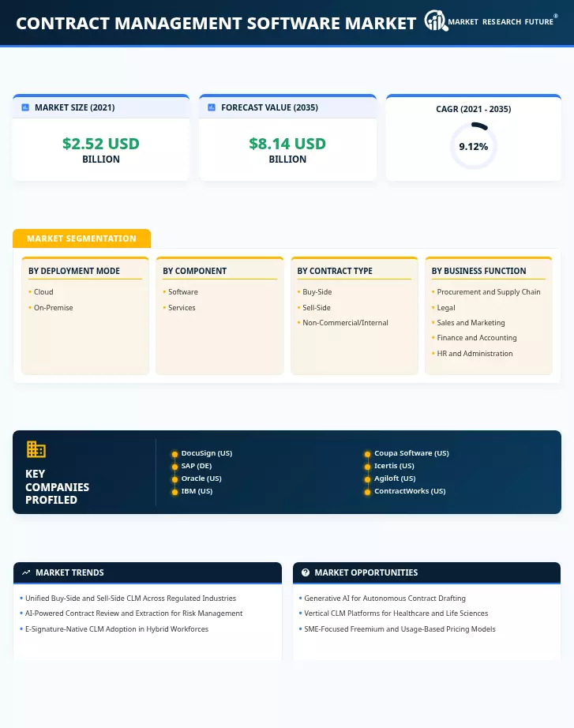574x728 pixels.
Task: Click the Buy-Side contract type
Action: pos(317,292)
